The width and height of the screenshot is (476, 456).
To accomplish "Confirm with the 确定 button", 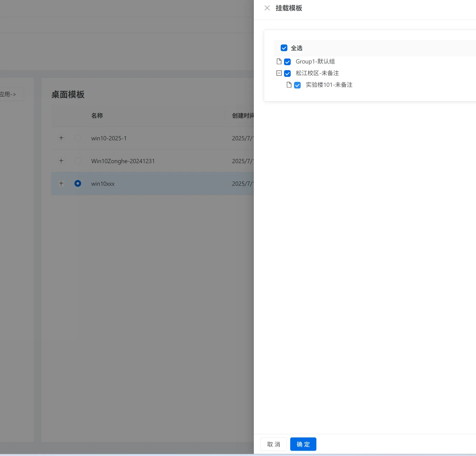I will coord(303,444).
